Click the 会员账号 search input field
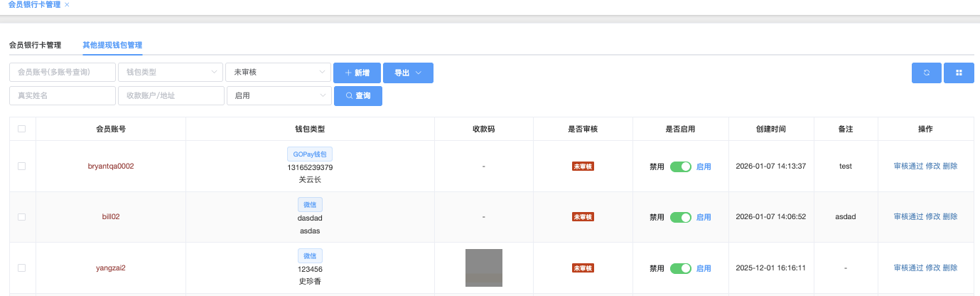 [x=63, y=73]
